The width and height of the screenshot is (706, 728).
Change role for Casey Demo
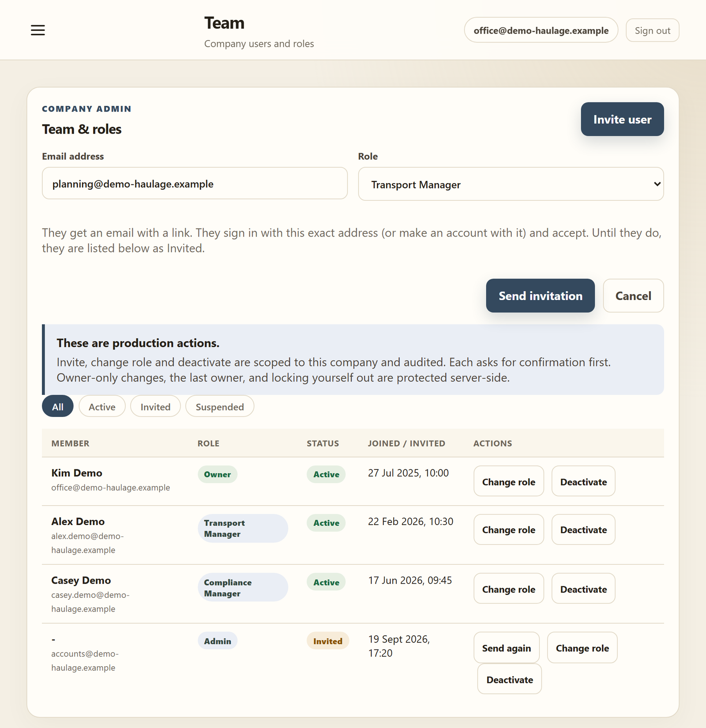[x=509, y=589]
